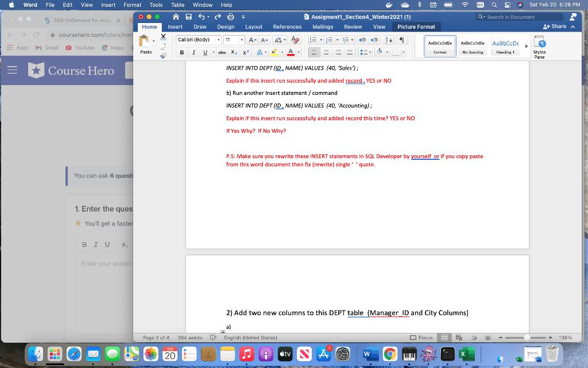Click the Increase Indent icon
The image size is (588, 368).
point(373,40)
